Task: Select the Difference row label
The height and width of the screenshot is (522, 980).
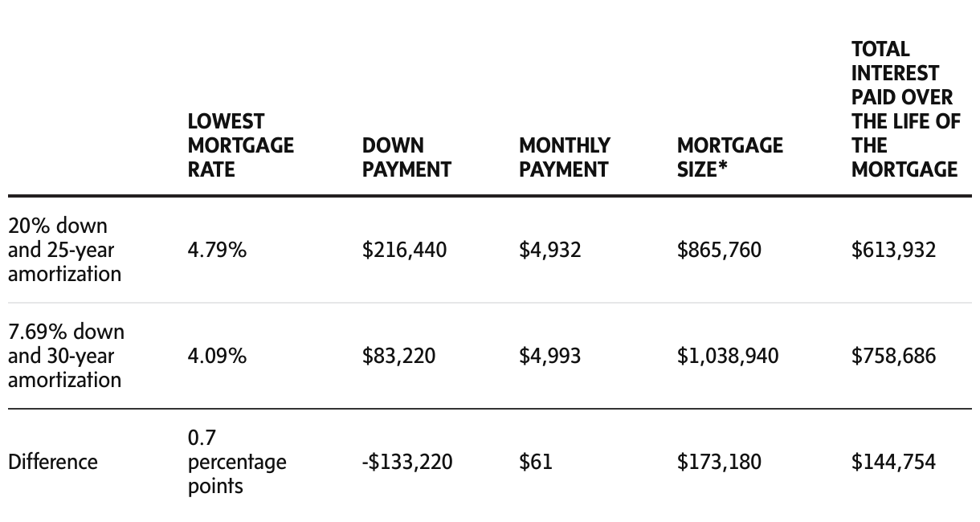Action: (53, 462)
